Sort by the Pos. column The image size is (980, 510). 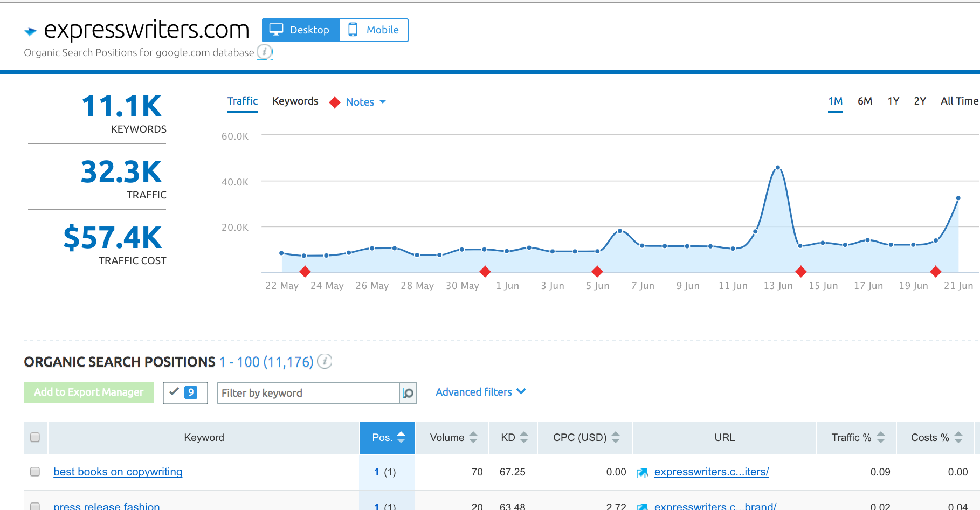click(388, 438)
